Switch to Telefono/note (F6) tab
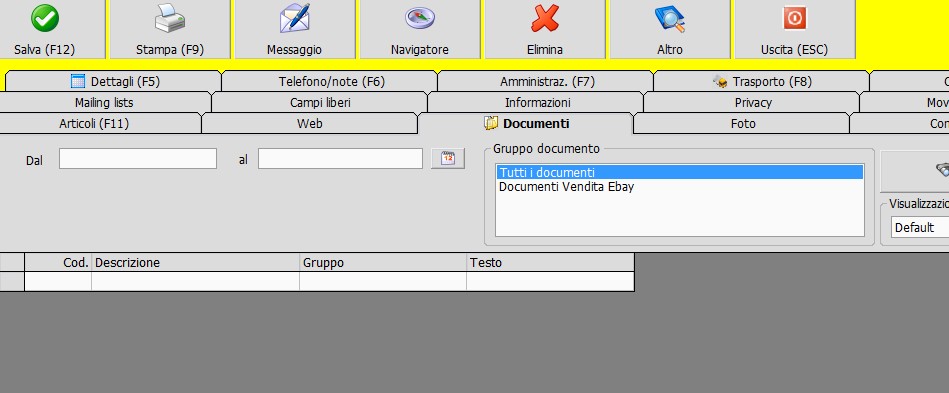The image size is (949, 393). pos(330,81)
